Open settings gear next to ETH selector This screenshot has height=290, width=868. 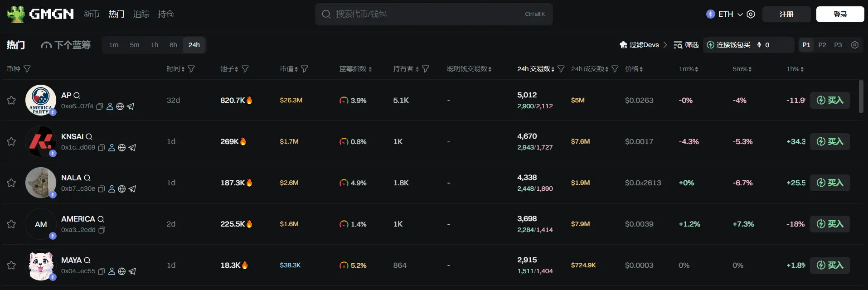tap(751, 14)
